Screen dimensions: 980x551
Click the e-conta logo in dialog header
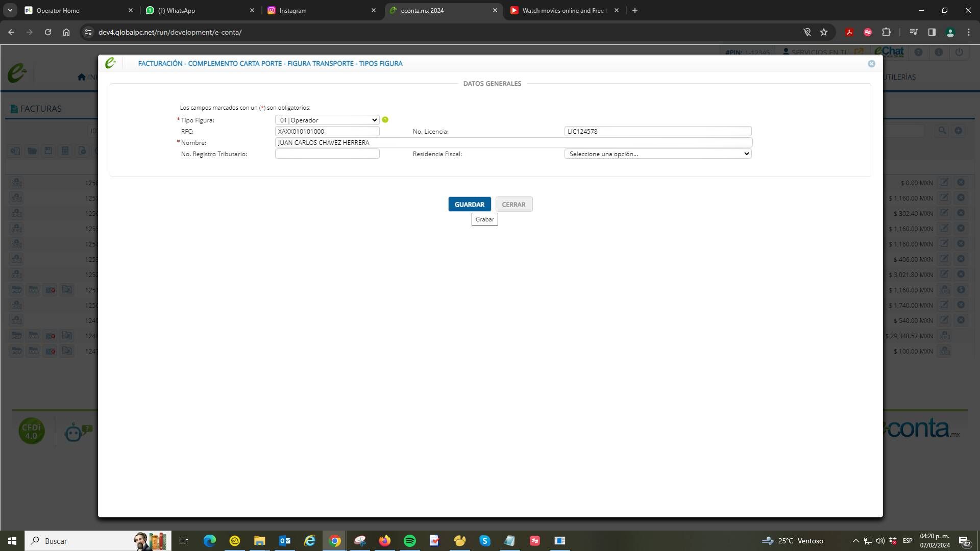point(110,63)
